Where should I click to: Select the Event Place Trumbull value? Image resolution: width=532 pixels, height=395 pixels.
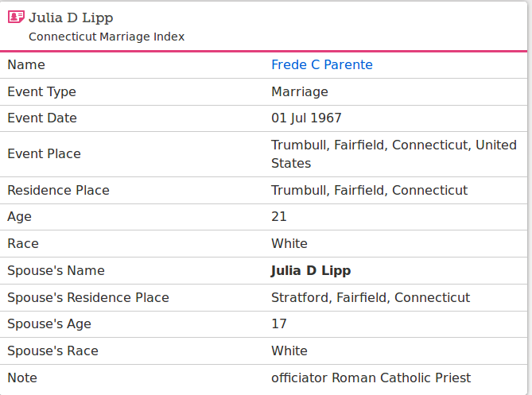(x=394, y=154)
